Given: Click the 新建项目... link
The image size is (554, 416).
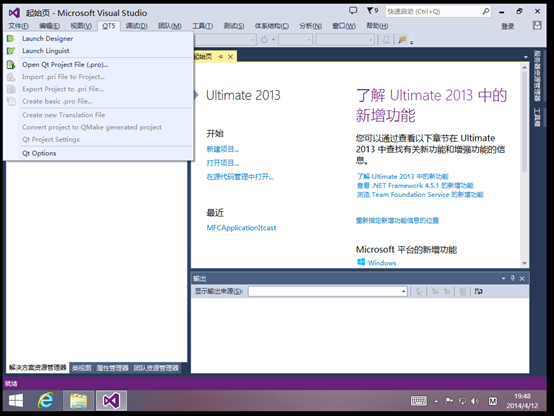Looking at the screenshot, I should click(x=223, y=149).
